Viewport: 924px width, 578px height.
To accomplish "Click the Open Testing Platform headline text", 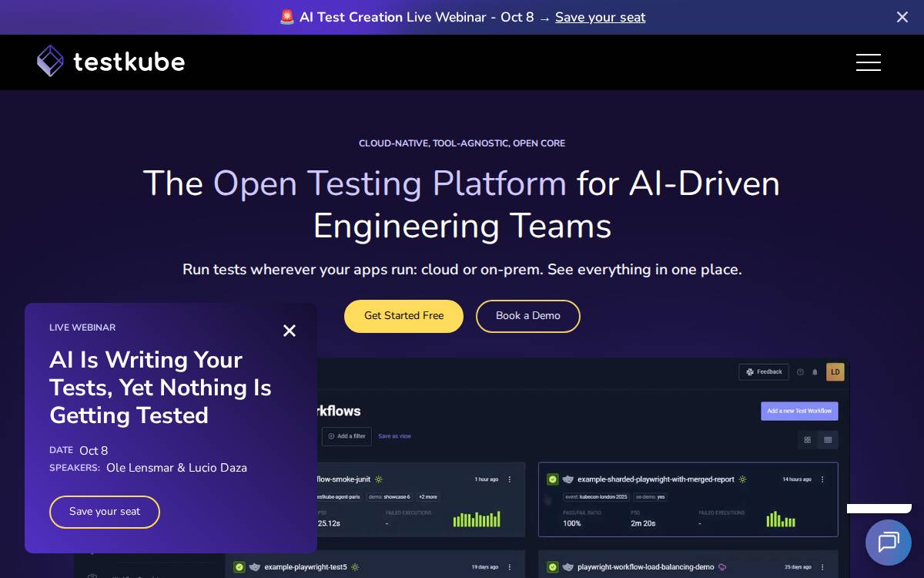I will [390, 183].
